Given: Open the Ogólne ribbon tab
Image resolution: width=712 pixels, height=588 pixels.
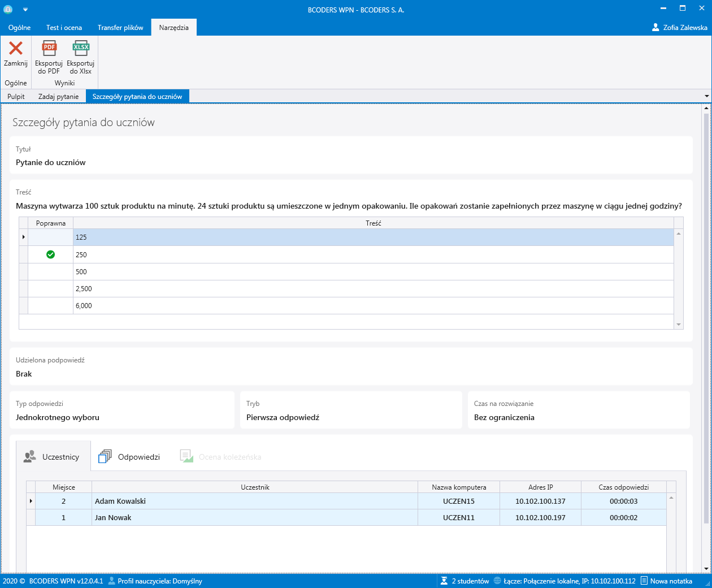Looking at the screenshot, I should tap(20, 27).
